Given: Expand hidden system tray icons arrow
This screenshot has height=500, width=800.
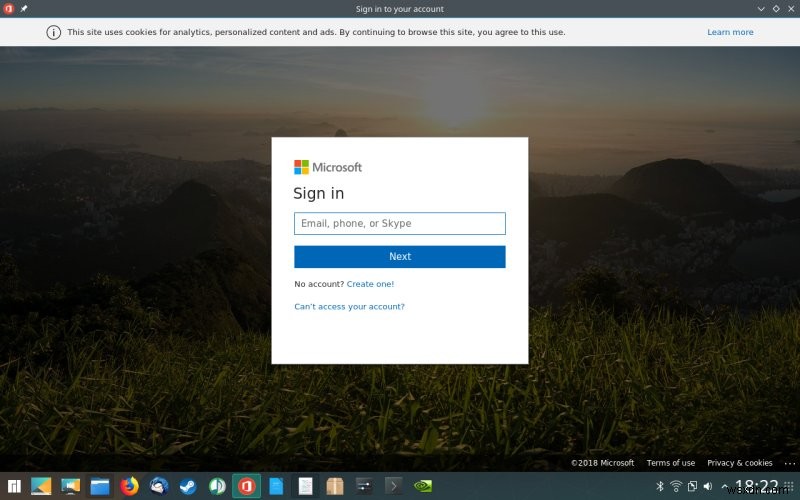Looking at the screenshot, I should pos(724,486).
